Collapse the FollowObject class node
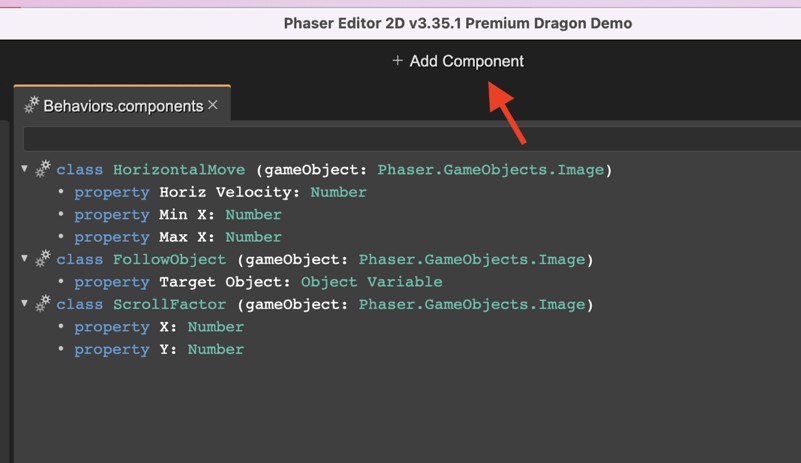 coord(25,259)
